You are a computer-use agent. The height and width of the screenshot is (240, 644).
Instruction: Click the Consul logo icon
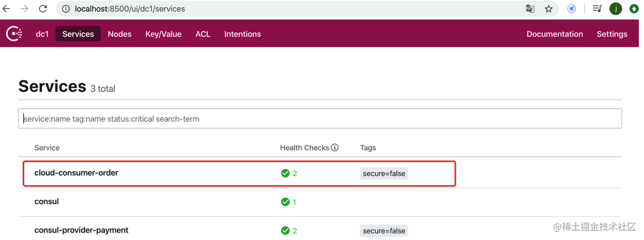14,34
